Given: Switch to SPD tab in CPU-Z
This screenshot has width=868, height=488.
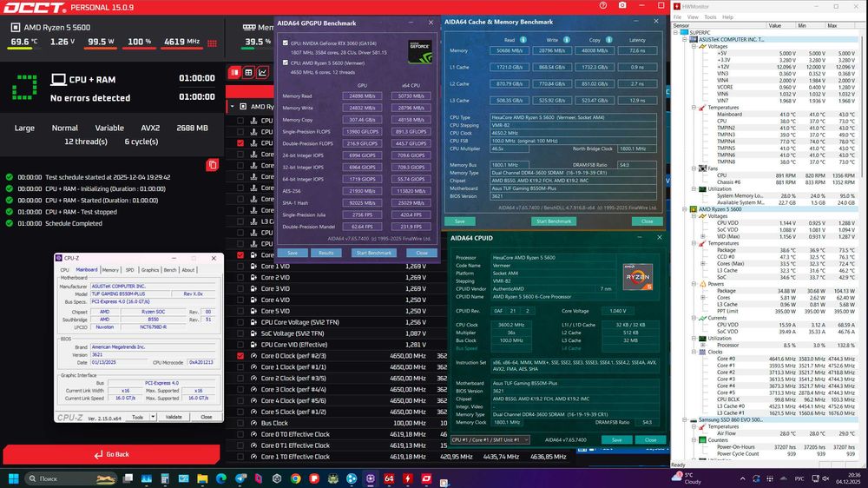Looking at the screenshot, I should (x=129, y=270).
